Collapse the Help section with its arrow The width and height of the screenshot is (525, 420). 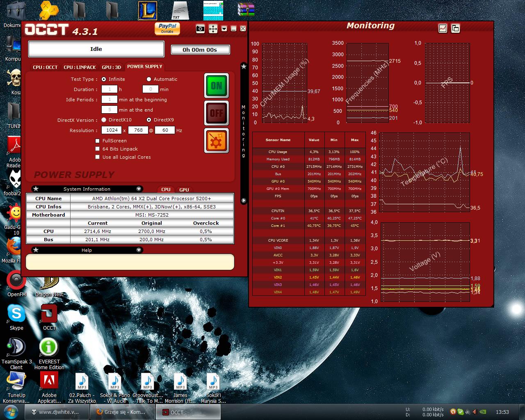pyautogui.click(x=139, y=250)
